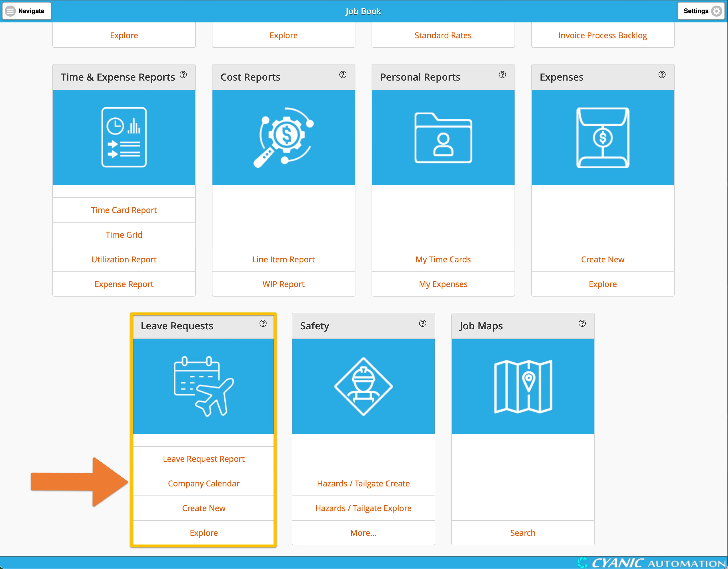Open help icon on Cost Reports card
Screen dimensions: 728x569
(343, 75)
